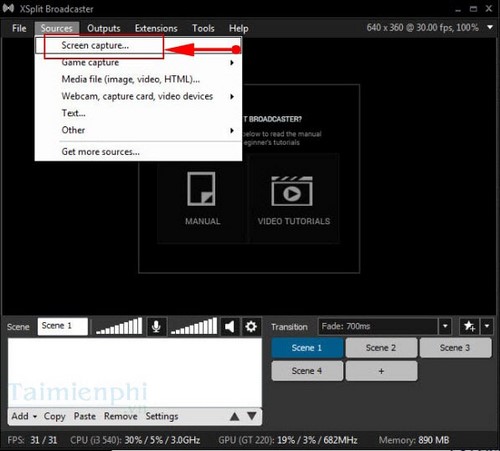The image size is (500, 451).
Task: Click the FPS: 31 / 31 status
Action: point(32,440)
